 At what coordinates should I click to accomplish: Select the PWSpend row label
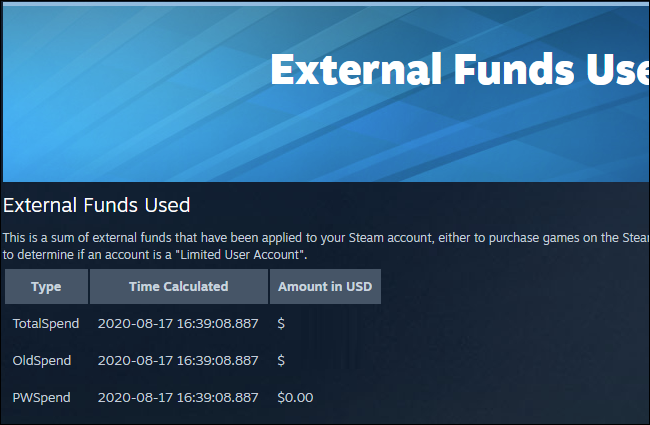tap(41, 397)
